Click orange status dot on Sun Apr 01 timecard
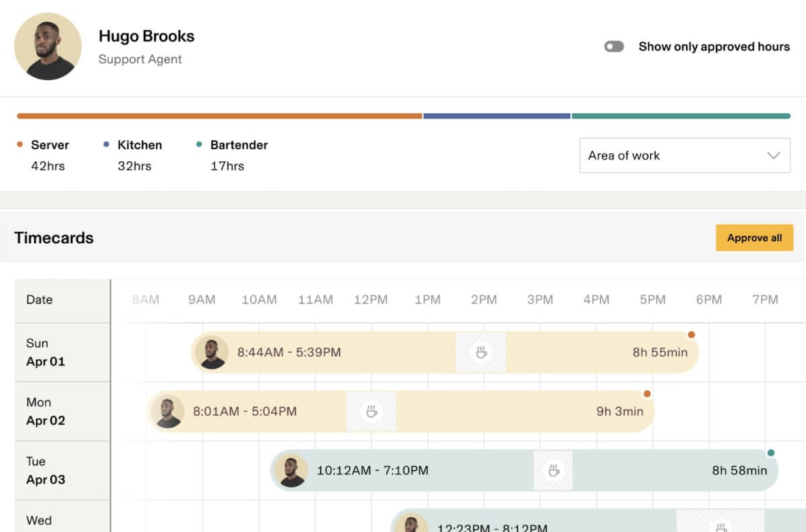The height and width of the screenshot is (532, 806). pos(691,335)
